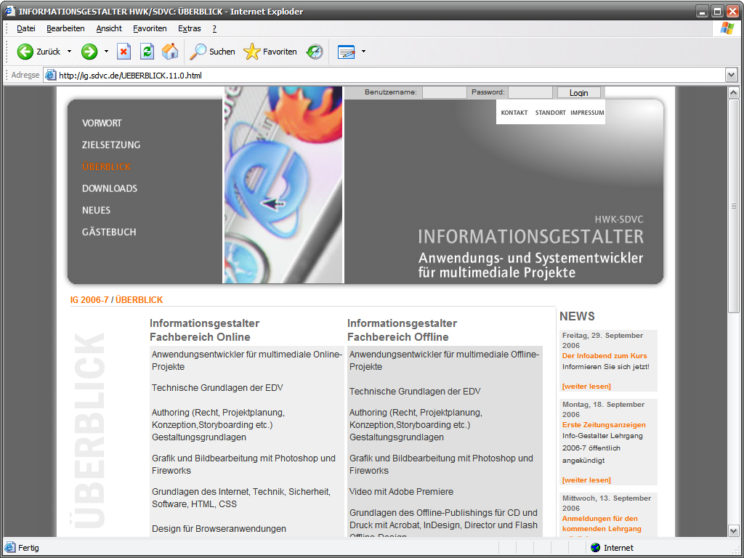Click 'Informationsgestalter Fachbereich Offline' heading
The image size is (744, 558).
tap(402, 330)
